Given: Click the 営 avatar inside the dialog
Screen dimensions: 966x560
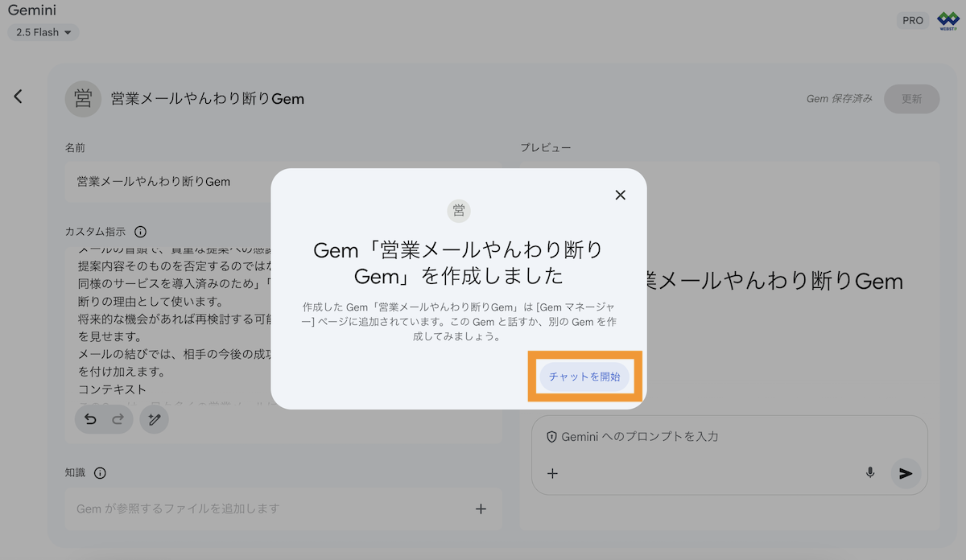Looking at the screenshot, I should [x=459, y=211].
